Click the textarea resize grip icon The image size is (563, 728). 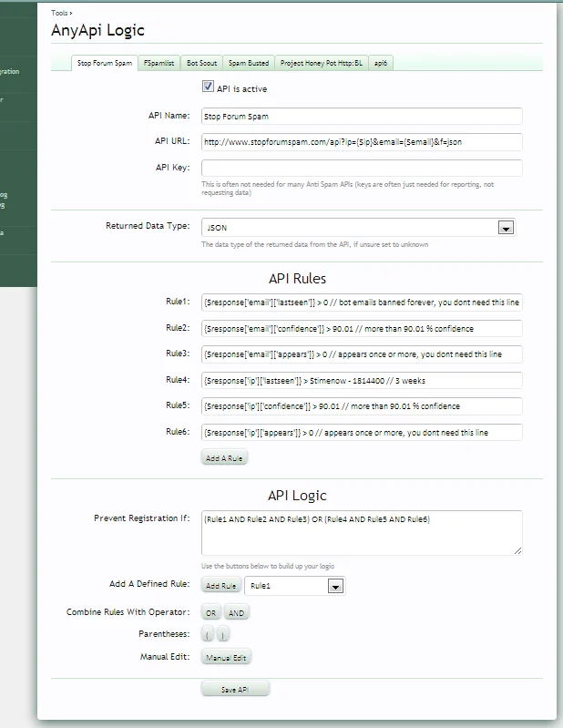coord(518,550)
